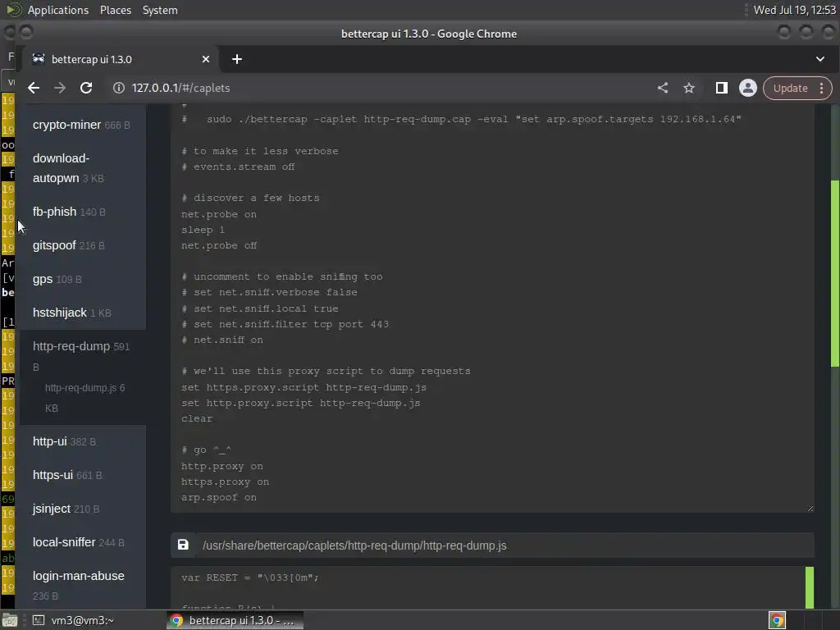
Task: Select the fb-phish caplet
Action: pos(81,212)
